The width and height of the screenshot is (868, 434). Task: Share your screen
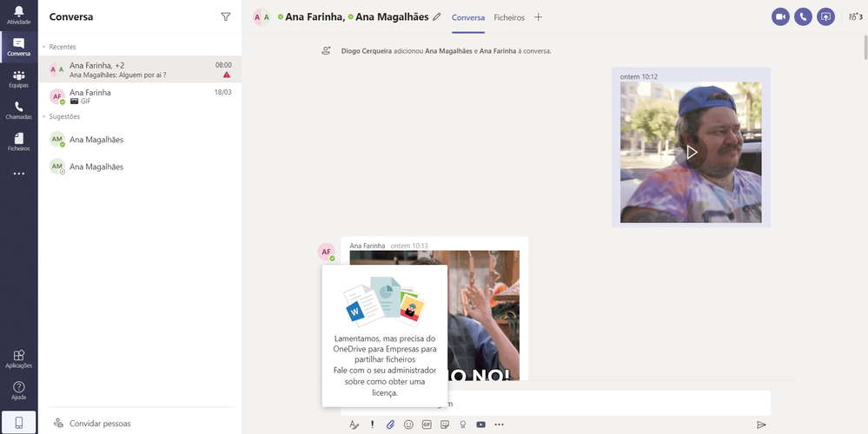click(826, 16)
